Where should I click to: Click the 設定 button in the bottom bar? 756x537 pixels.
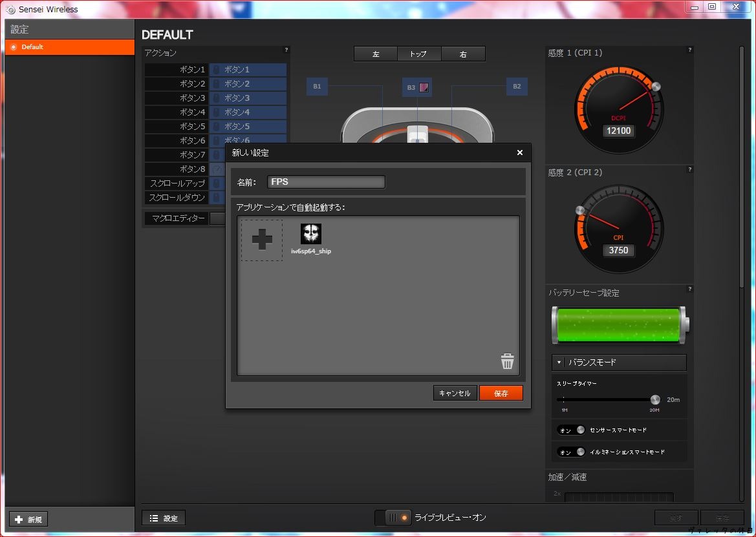pyautogui.click(x=164, y=518)
